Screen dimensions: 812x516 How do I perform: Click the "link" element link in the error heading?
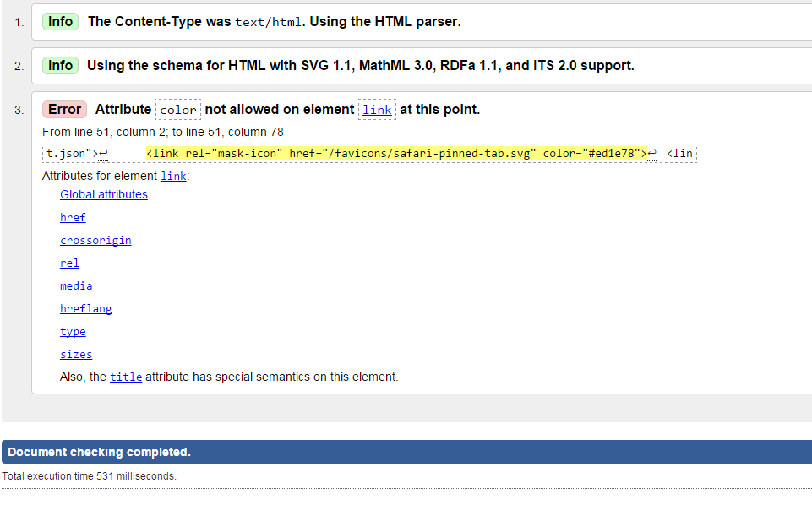tap(377, 110)
